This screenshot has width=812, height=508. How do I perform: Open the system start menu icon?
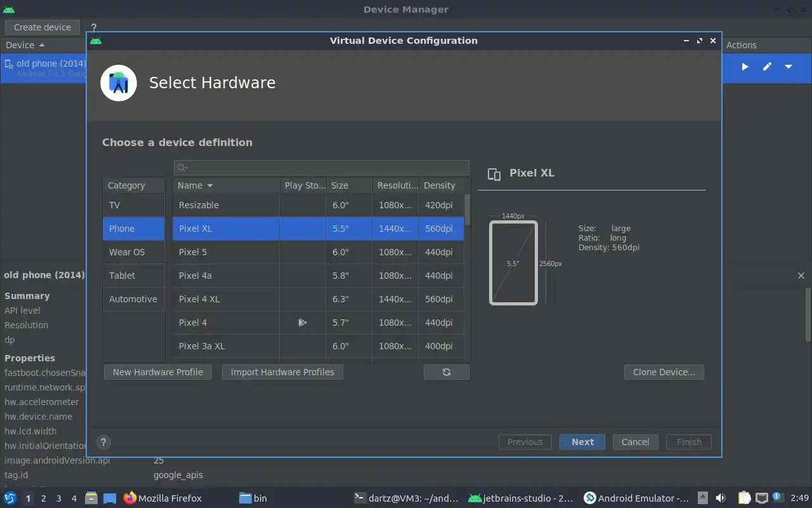pyautogui.click(x=10, y=498)
